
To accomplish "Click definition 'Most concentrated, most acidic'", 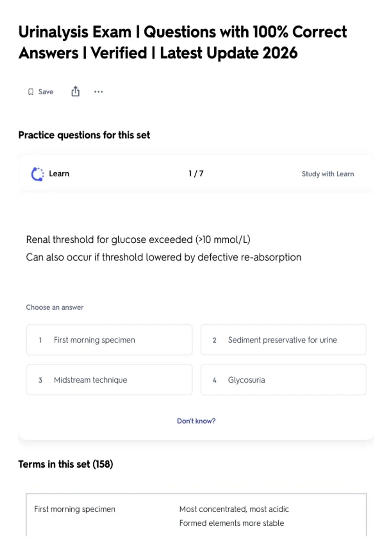I will [234, 509].
